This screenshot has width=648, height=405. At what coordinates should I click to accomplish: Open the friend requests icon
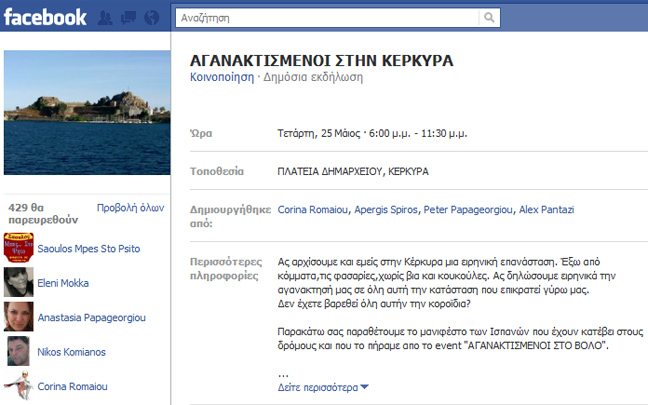[106, 18]
